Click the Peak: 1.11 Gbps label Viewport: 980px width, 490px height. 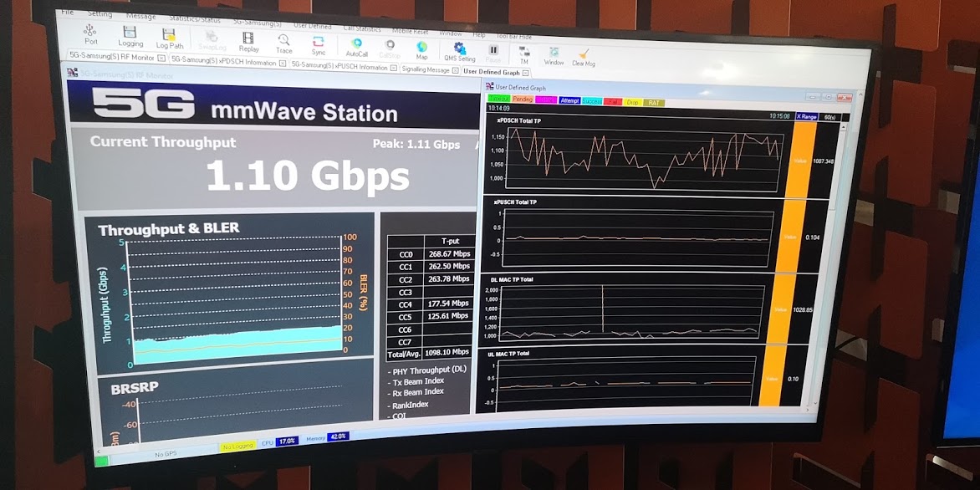pyautogui.click(x=416, y=145)
